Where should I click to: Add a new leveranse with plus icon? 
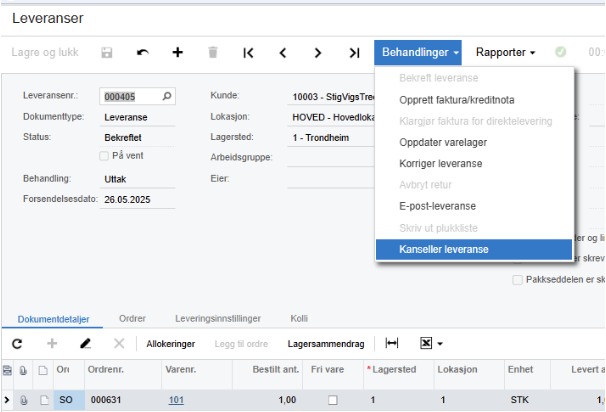(x=177, y=52)
